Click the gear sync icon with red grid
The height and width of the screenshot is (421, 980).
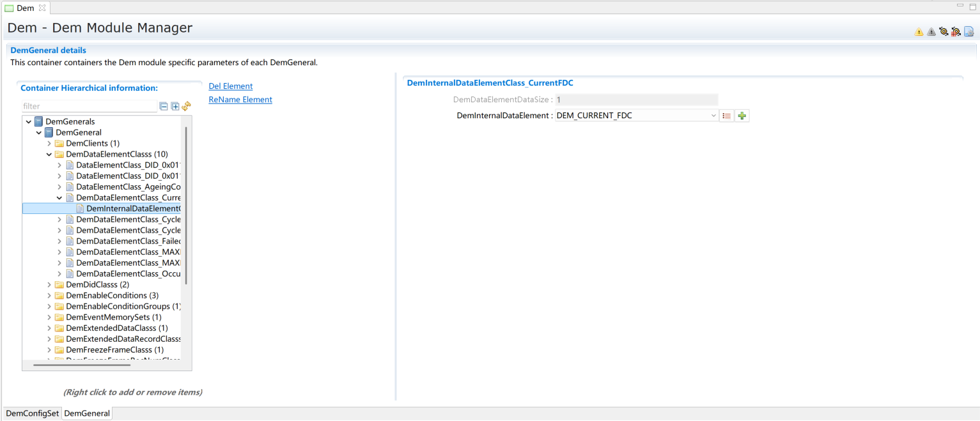pyautogui.click(x=956, y=31)
